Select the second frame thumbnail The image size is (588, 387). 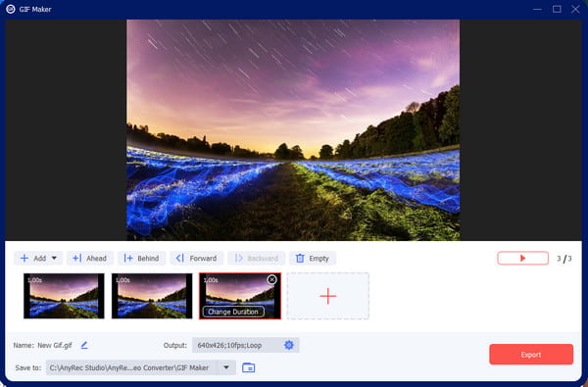coord(152,296)
